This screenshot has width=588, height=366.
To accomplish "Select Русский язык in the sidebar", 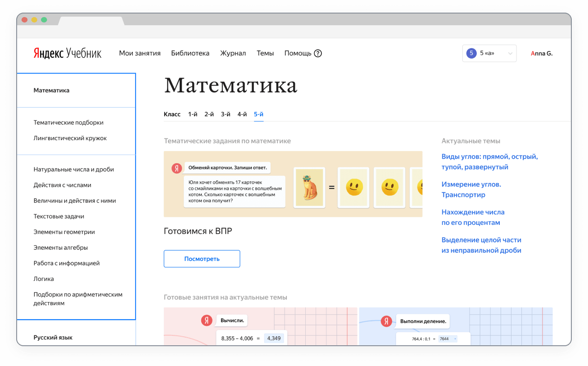I will (53, 338).
